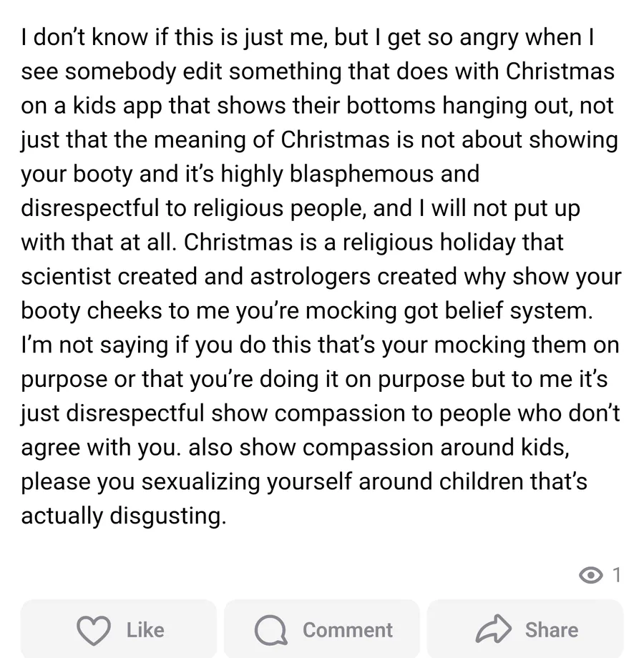Click the eye views icon

click(591, 574)
